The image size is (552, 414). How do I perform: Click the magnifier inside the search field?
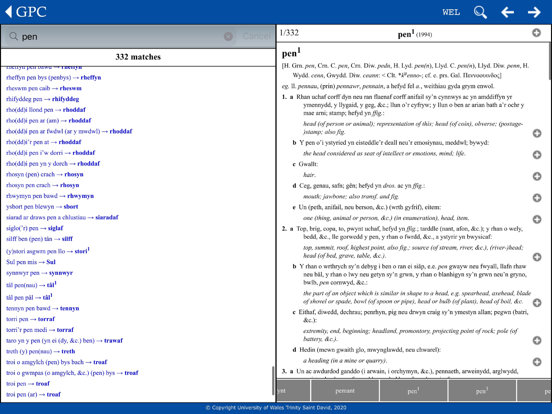[x=13, y=36]
